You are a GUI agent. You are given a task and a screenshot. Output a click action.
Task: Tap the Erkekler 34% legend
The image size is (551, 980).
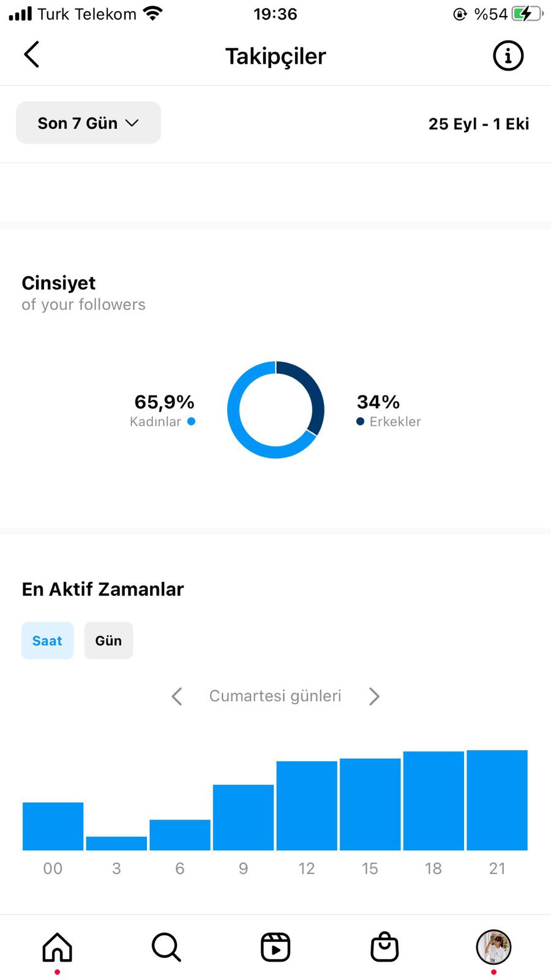(389, 410)
